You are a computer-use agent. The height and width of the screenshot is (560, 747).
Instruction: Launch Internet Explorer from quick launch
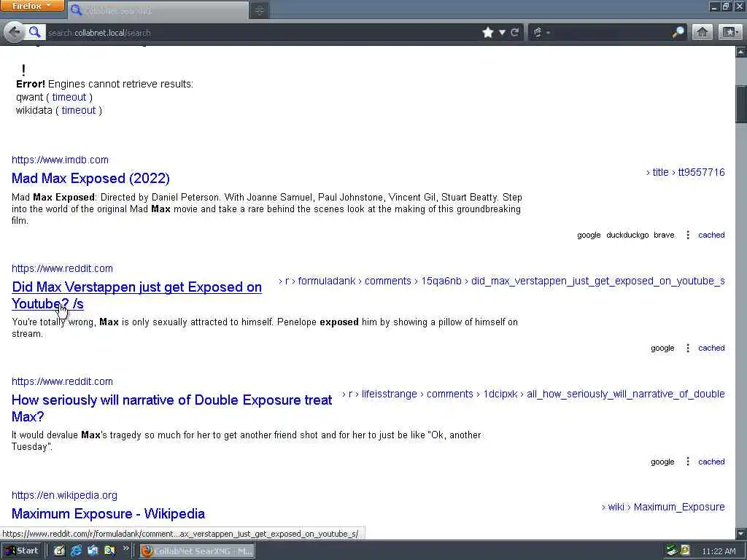pos(76,551)
